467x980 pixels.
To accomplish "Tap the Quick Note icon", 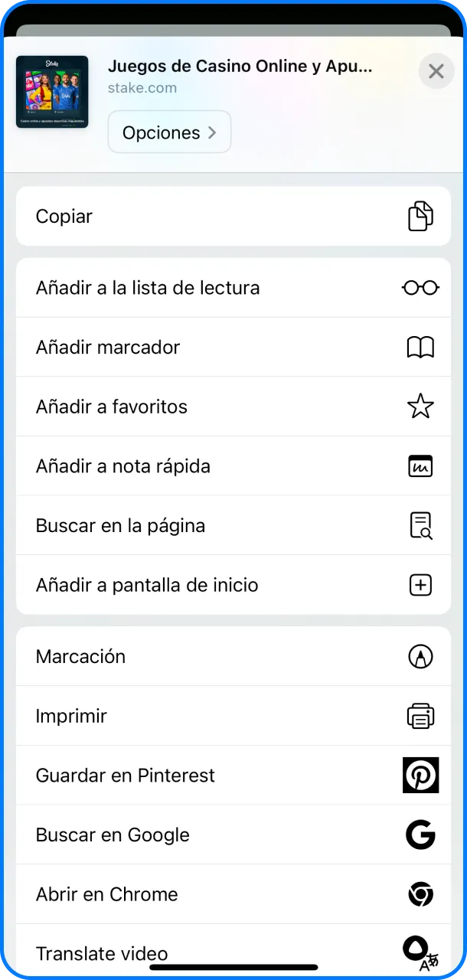I will coord(420,465).
